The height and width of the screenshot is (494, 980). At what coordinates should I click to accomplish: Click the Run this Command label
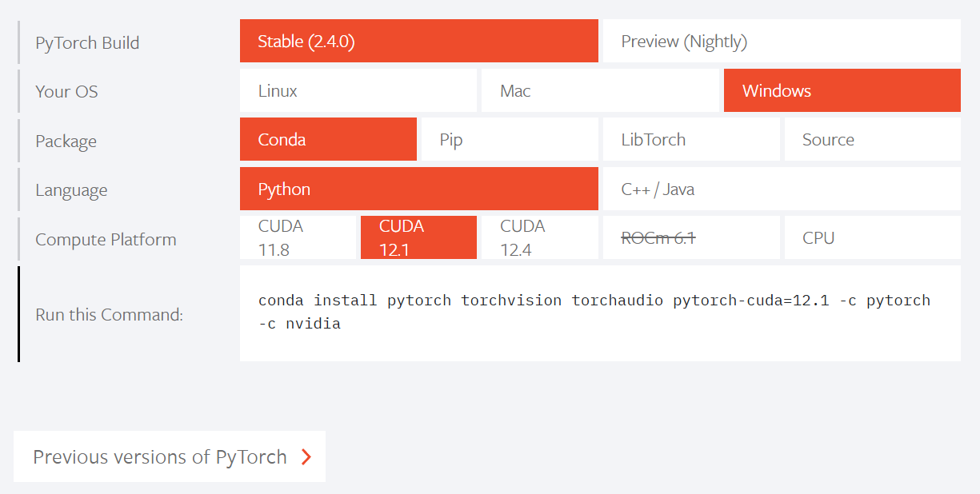click(110, 314)
